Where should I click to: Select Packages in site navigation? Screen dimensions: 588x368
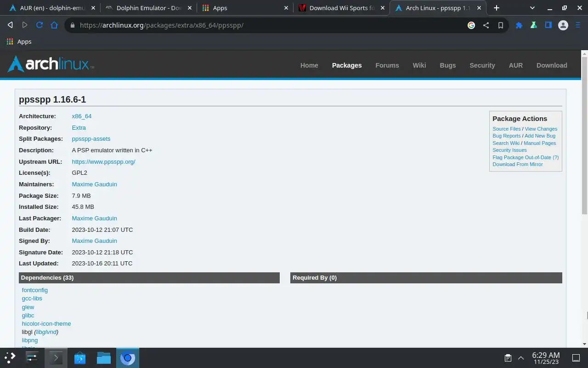point(347,65)
